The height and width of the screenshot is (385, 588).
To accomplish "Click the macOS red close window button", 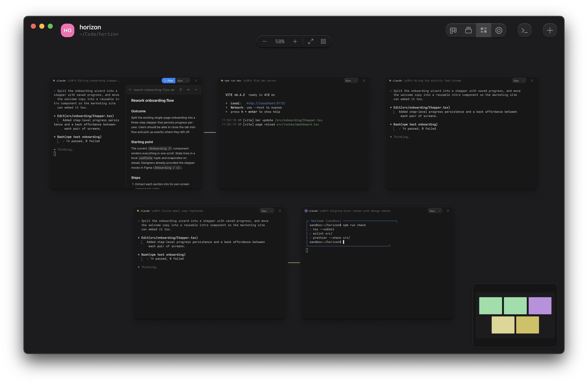I will pos(33,26).
